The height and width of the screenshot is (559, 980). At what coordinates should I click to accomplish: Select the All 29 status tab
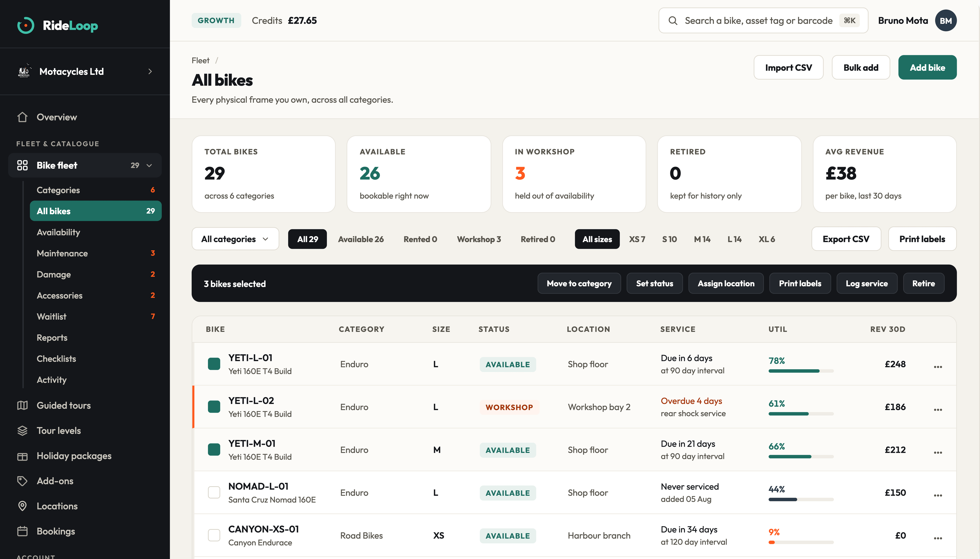(307, 239)
